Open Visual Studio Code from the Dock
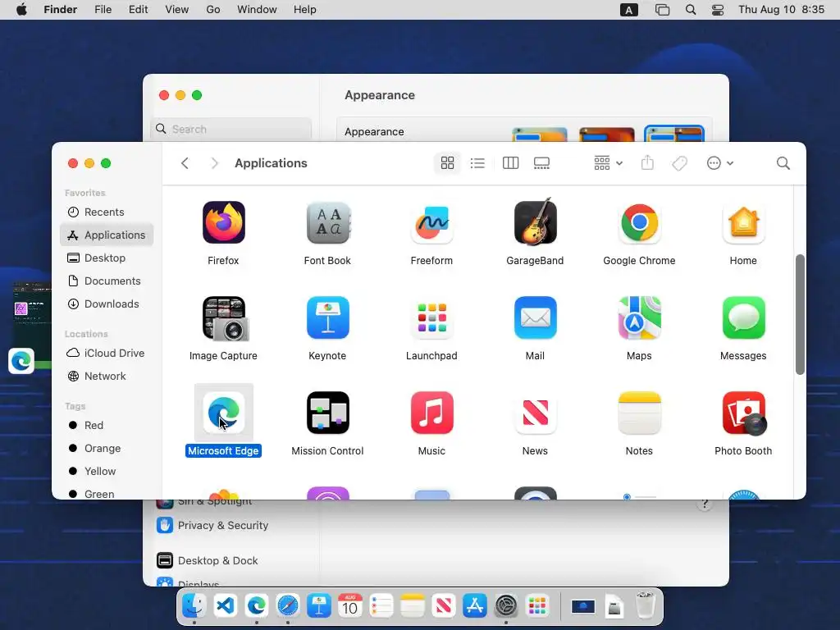Image resolution: width=840 pixels, height=630 pixels. coord(226,606)
